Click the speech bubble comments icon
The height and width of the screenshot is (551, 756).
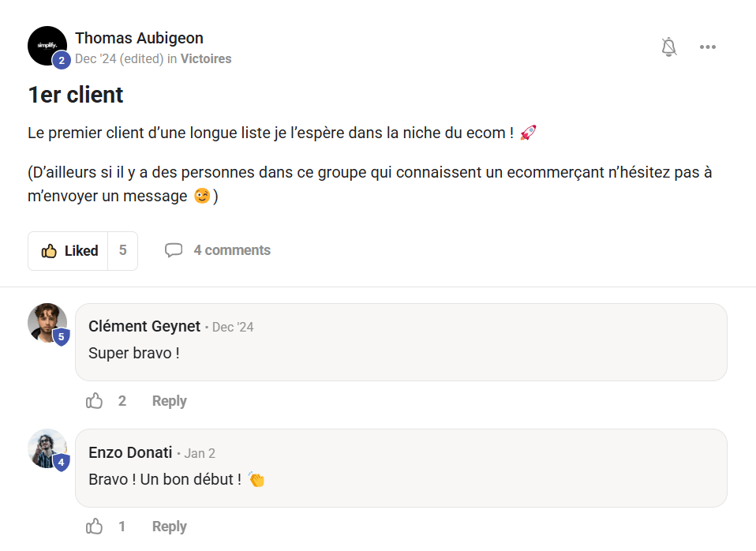click(x=173, y=250)
